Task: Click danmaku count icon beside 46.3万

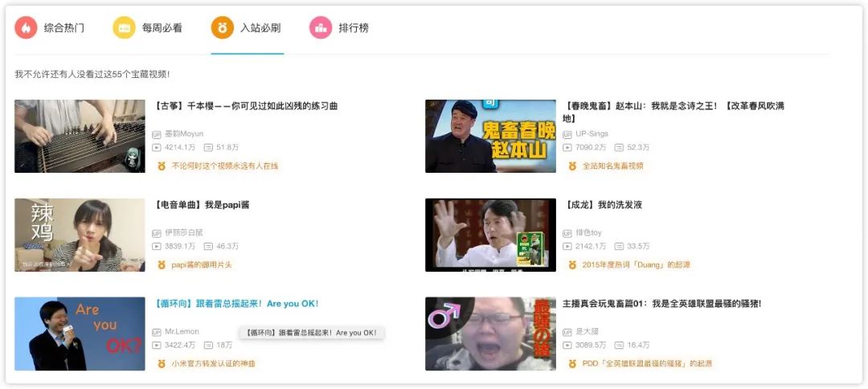Action: coord(208,246)
